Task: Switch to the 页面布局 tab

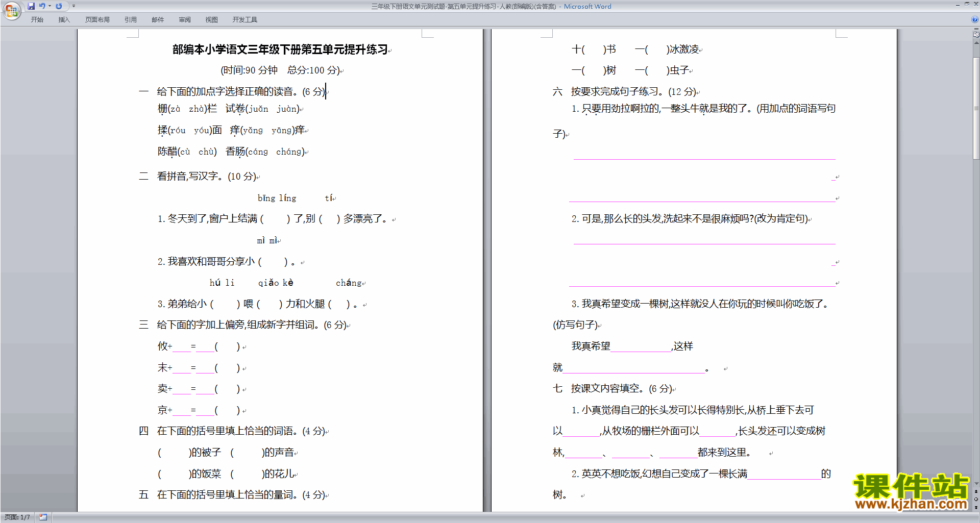Action: [x=97, y=19]
